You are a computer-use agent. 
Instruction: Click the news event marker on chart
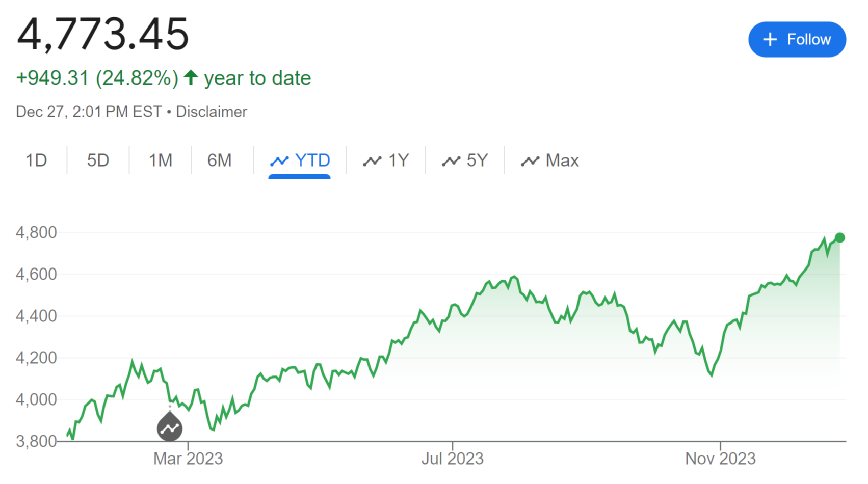click(x=170, y=427)
